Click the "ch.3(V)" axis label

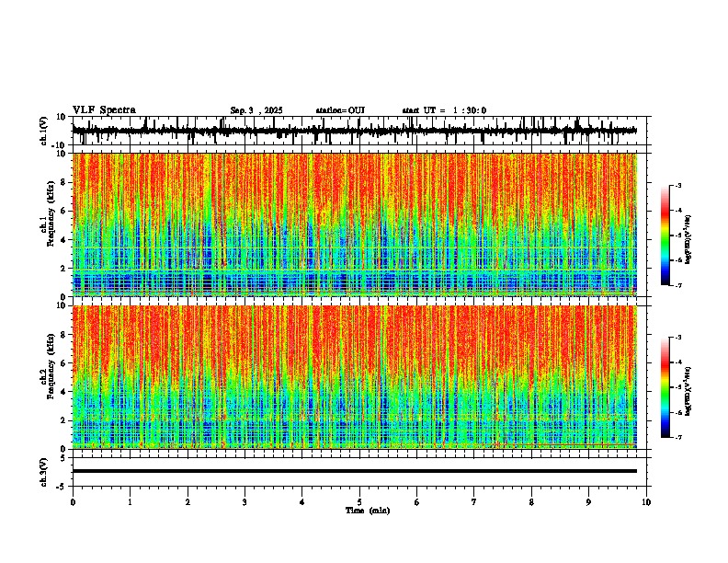(44, 472)
